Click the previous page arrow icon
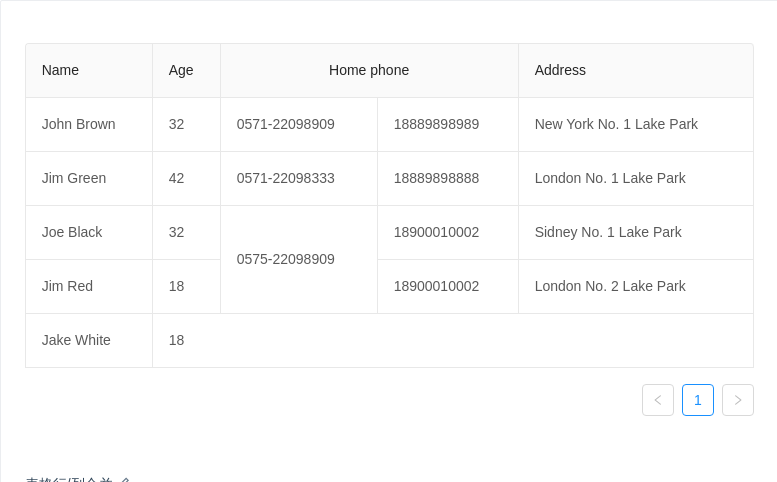 point(658,400)
